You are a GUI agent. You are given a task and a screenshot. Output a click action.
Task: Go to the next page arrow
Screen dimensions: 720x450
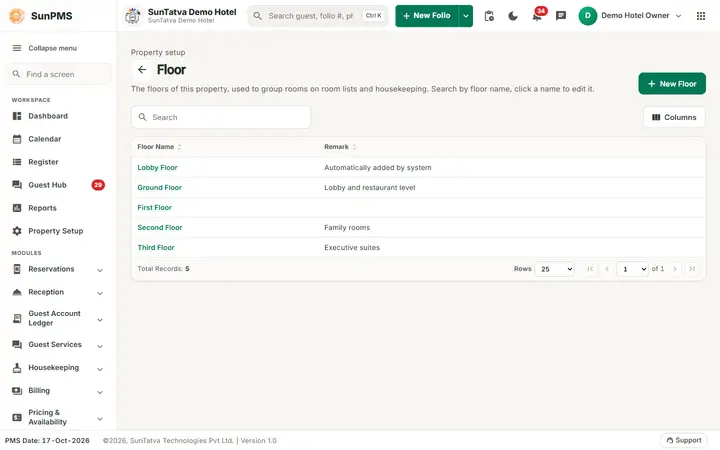[x=675, y=269]
